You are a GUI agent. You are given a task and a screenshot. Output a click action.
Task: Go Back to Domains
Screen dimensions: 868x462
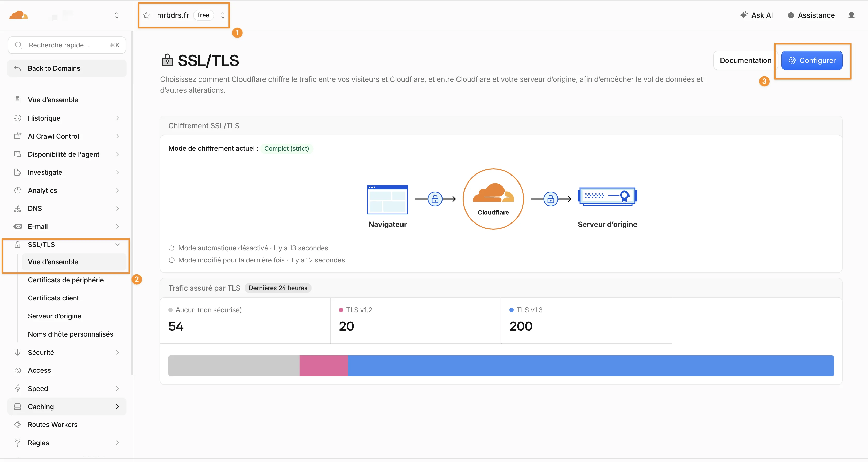[67, 68]
